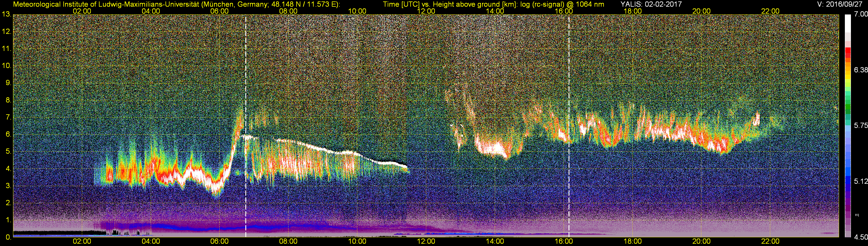Click the 2 km height axis label
Viewport: 868px width, 246px height.
tap(8, 203)
